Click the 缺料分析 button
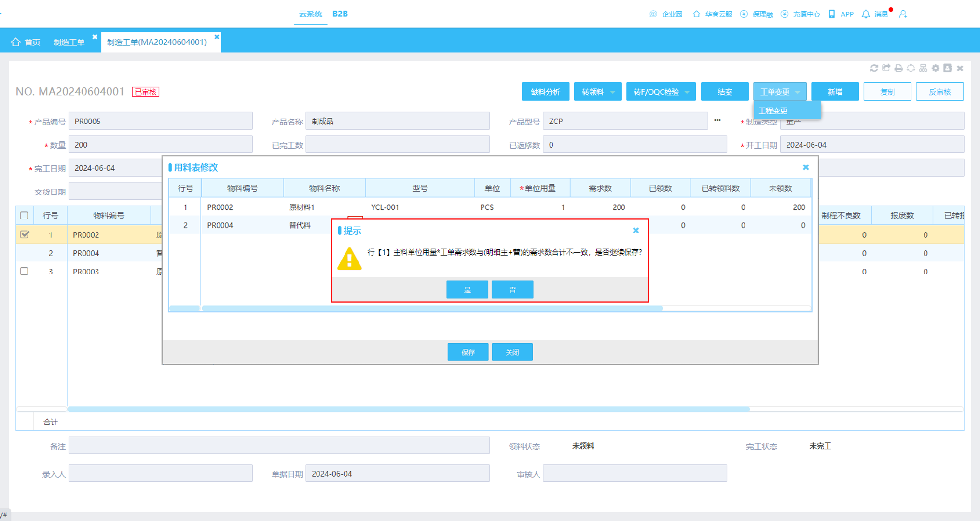The height and width of the screenshot is (521, 980). (545, 92)
